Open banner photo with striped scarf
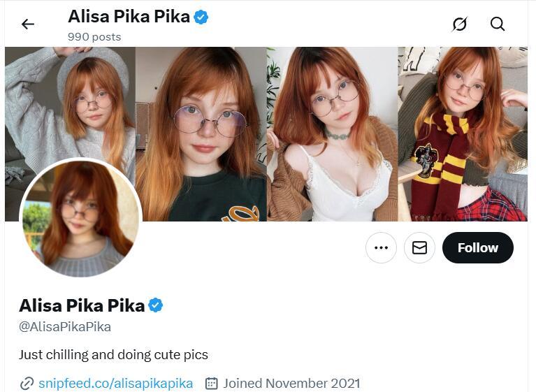Screen dimensions: 536x392 point(463,134)
